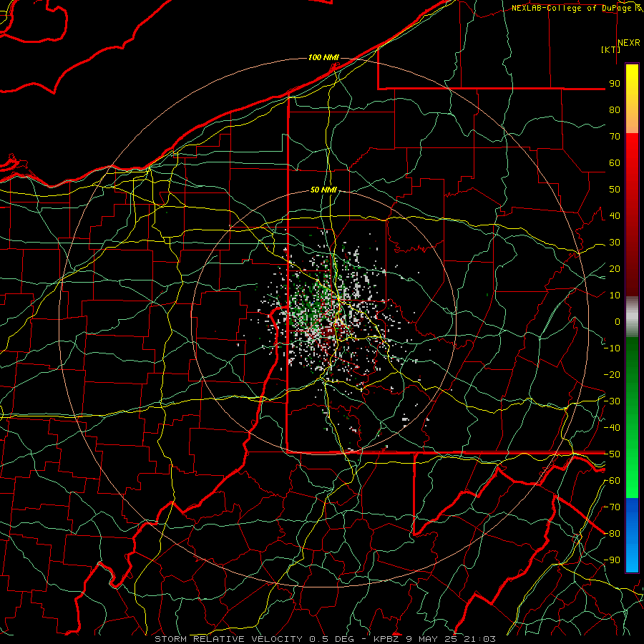Click the "100 NMI" range ring label
The height and width of the screenshot is (644, 644).
323,57
